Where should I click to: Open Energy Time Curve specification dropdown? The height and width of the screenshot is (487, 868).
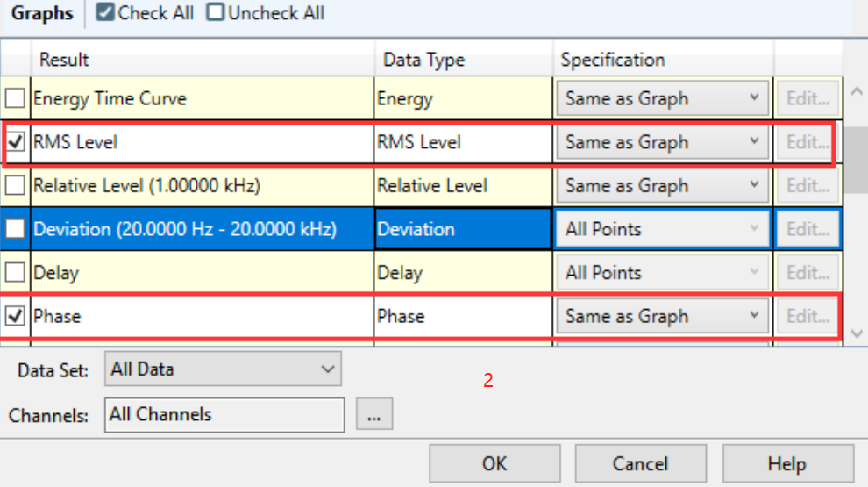click(x=663, y=98)
